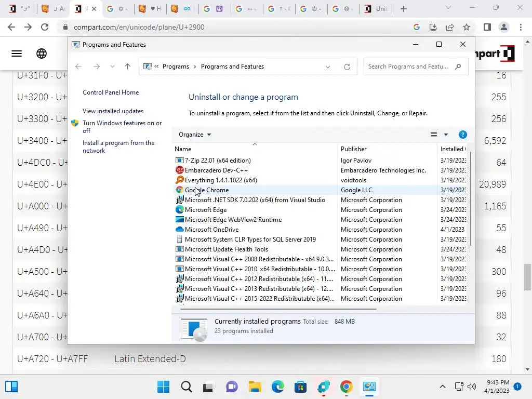Open Microsoft Store from the taskbar
Viewport: 532px width, 399px height.
point(300,387)
